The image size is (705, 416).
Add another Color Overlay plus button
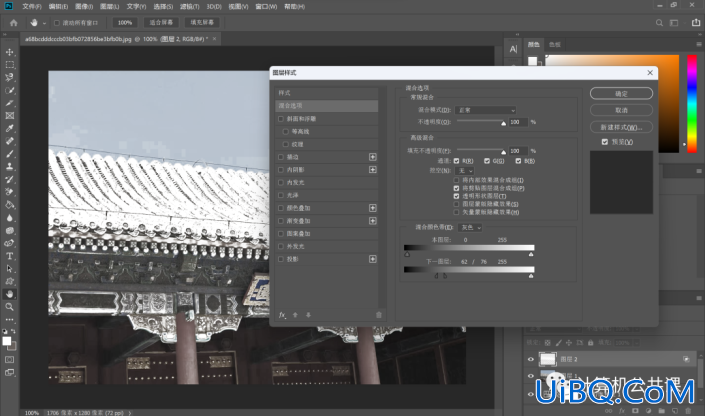click(373, 208)
